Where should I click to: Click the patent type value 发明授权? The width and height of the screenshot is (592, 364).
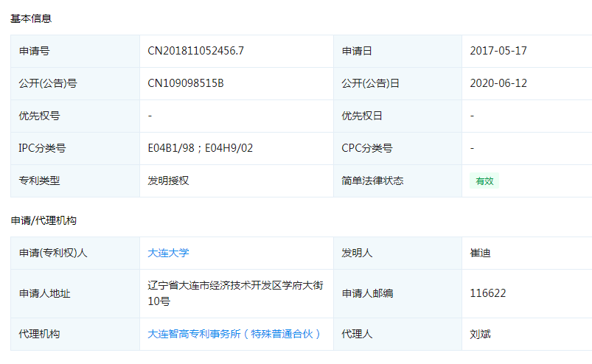(168, 181)
